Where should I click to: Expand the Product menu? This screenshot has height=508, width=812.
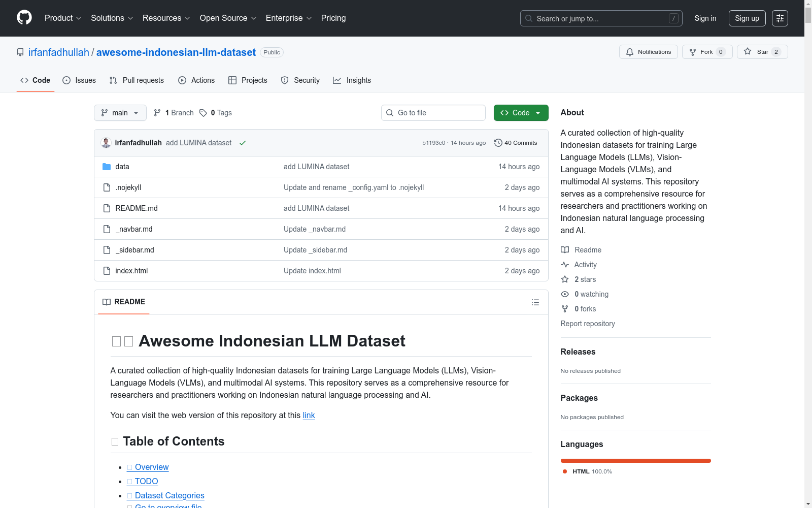63,18
